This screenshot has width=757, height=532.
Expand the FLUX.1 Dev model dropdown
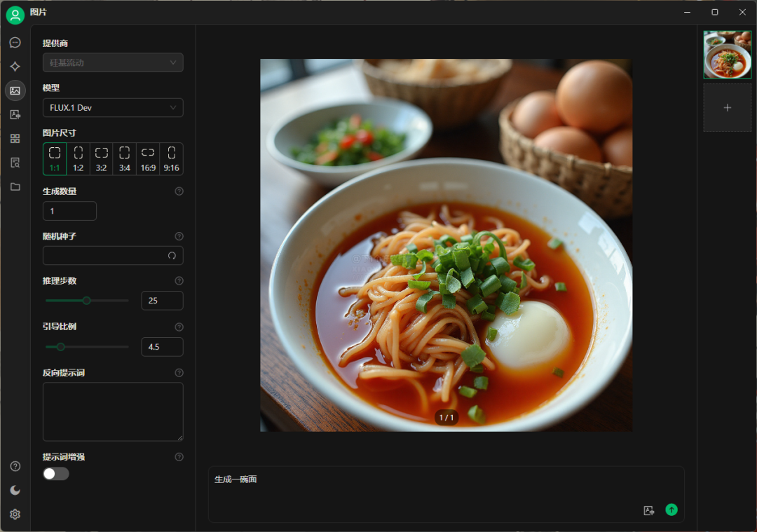tap(113, 108)
